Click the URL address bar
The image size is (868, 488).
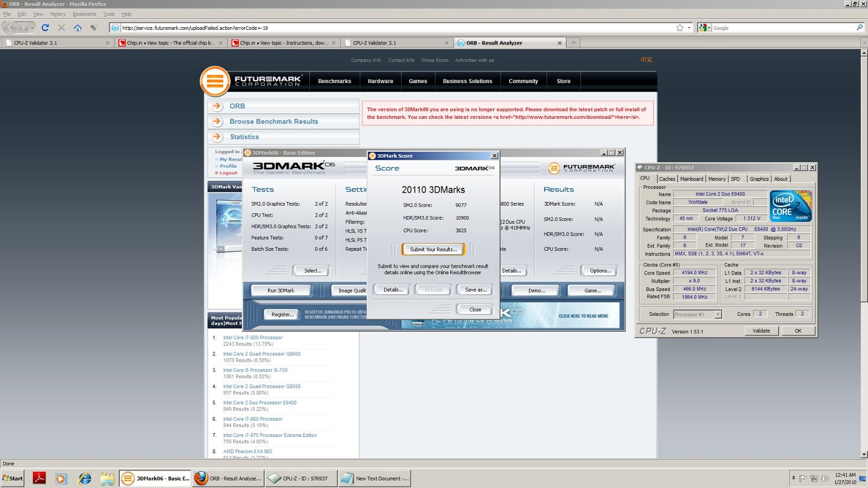398,28
